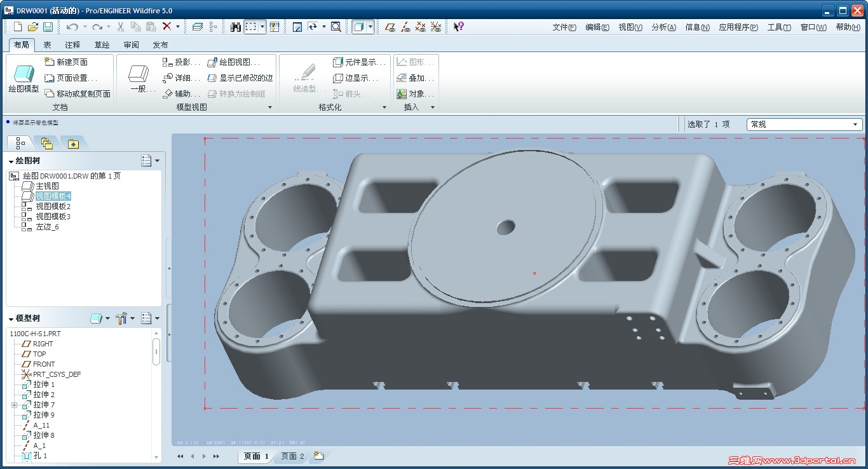The height and width of the screenshot is (469, 868).
Task: Switch to the 页面 2 sheet tab
Action: coord(292,456)
